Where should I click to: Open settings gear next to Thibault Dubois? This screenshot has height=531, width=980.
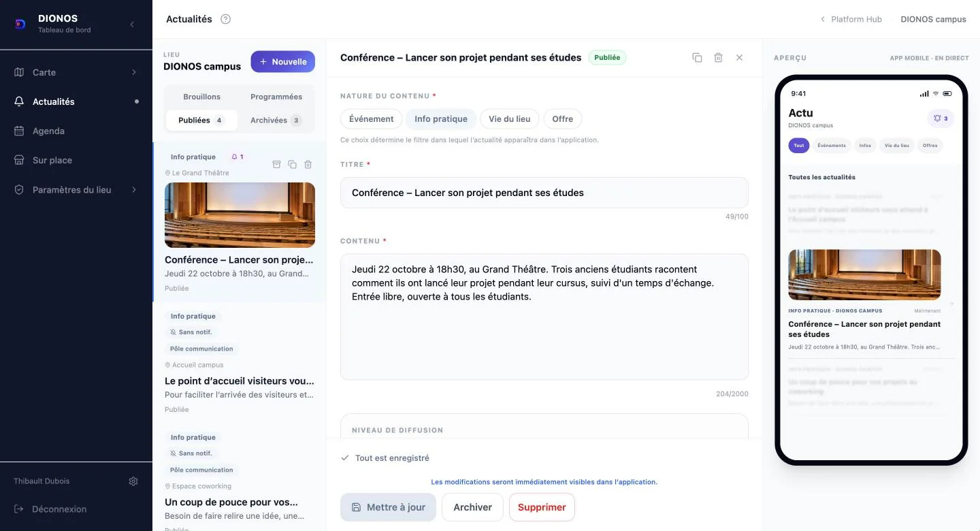(133, 481)
